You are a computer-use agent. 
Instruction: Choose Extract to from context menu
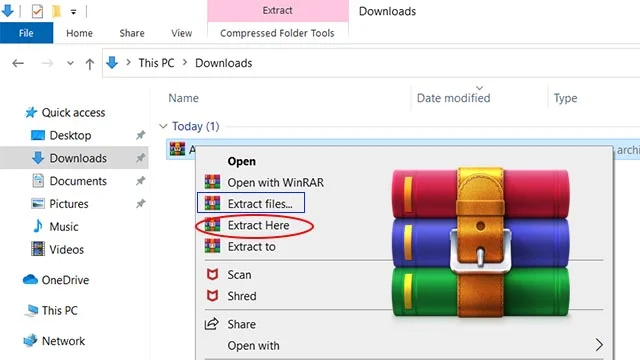(251, 247)
